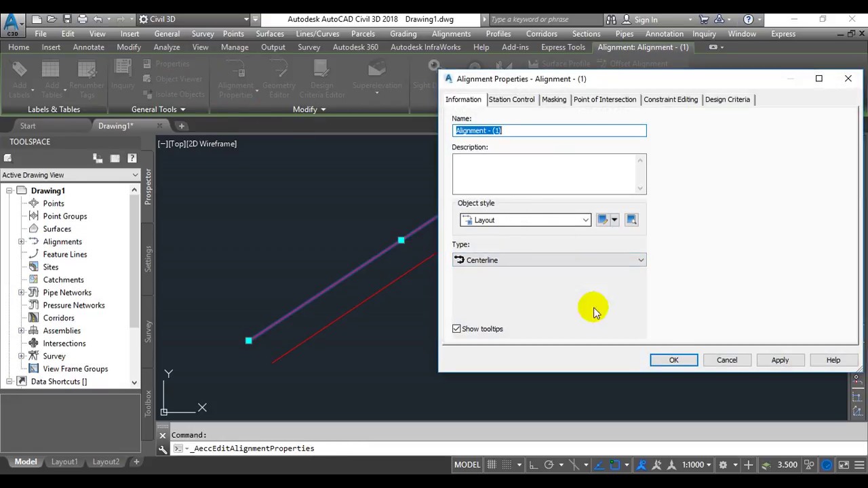Collapse the Drawing1 tree node
868x488 pixels.
coord(9,190)
